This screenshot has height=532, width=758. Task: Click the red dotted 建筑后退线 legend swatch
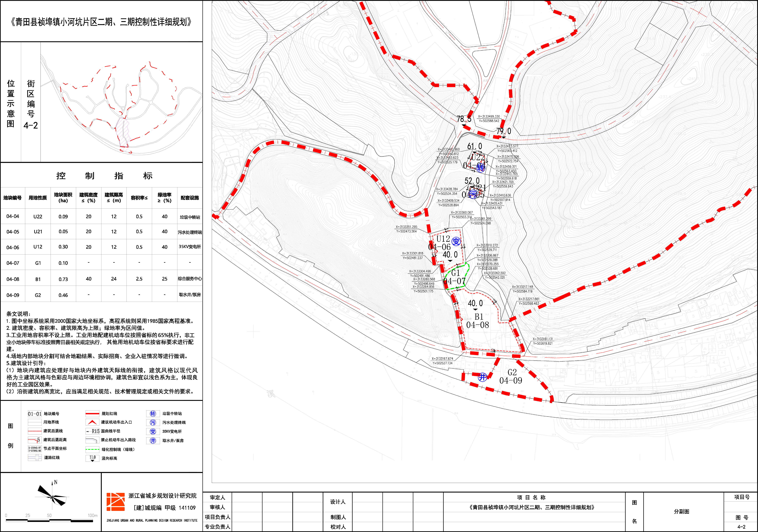[35, 431]
